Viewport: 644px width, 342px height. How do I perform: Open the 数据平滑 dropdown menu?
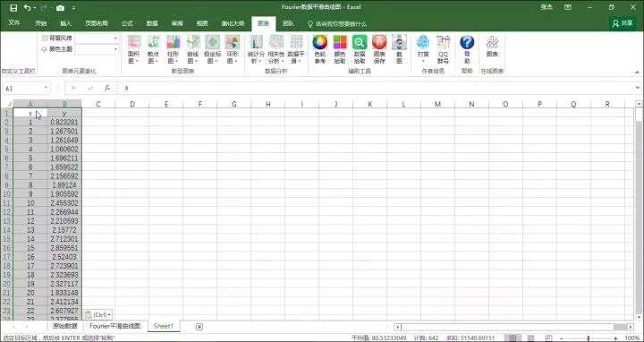296,49
